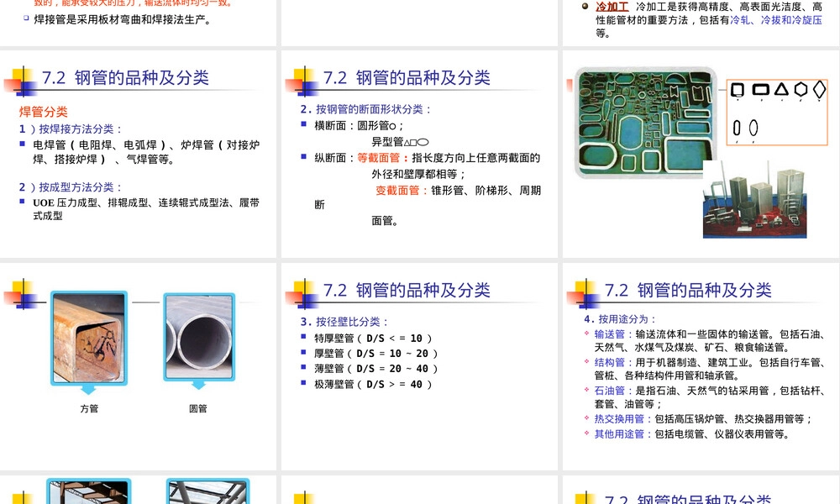Image resolution: width=840 pixels, height=504 pixels.
Task: Select the bullet starting with 电焊管
Action: [x=146, y=152]
